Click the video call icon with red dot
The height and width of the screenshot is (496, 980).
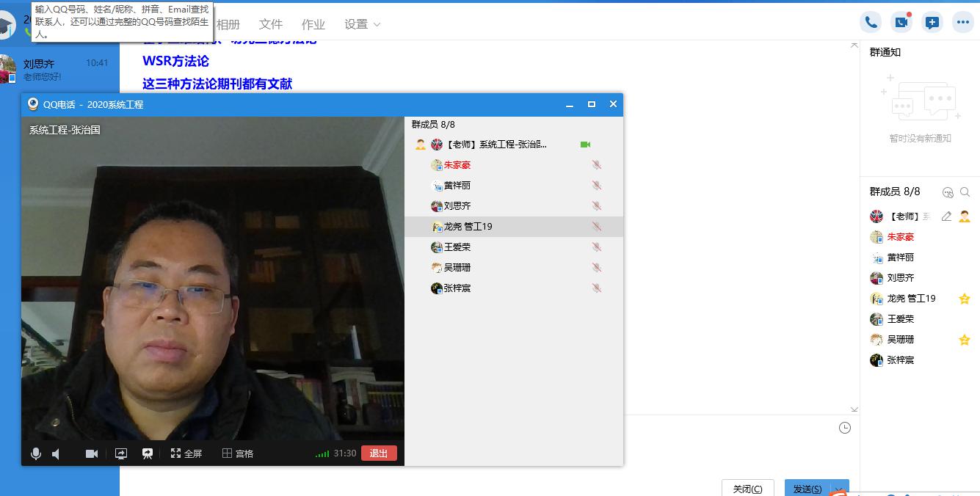[x=901, y=22]
